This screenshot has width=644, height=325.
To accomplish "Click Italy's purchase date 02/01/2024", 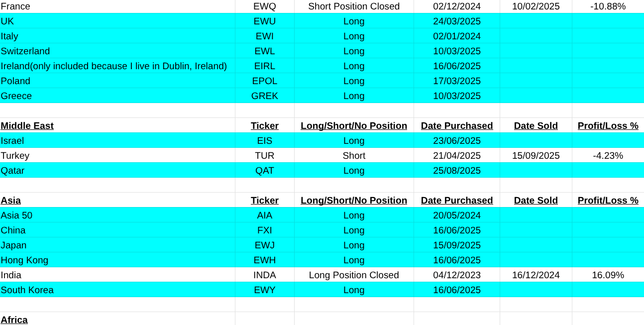I will click(x=456, y=36).
